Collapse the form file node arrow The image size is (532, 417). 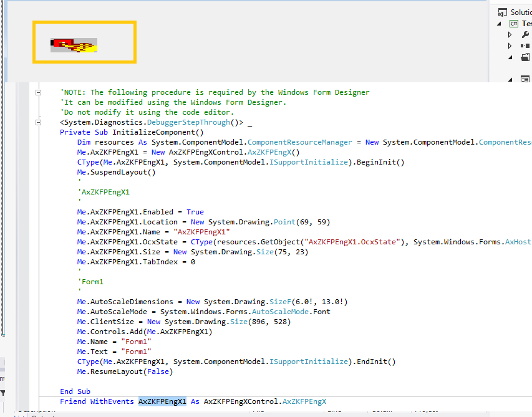[510, 80]
